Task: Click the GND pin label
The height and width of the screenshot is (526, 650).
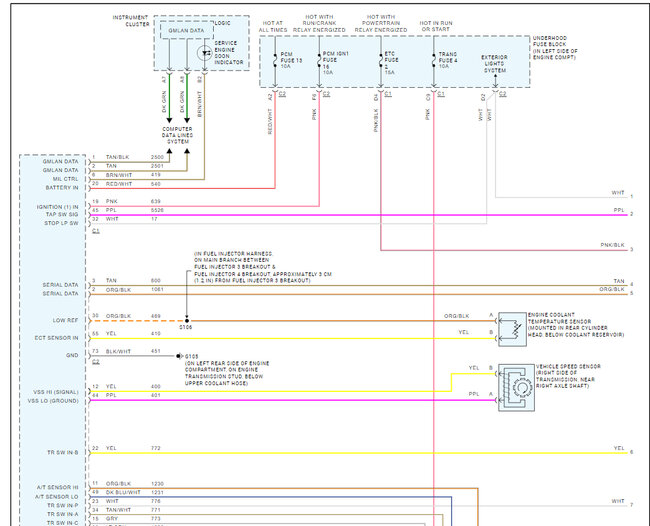Action: coord(72,355)
